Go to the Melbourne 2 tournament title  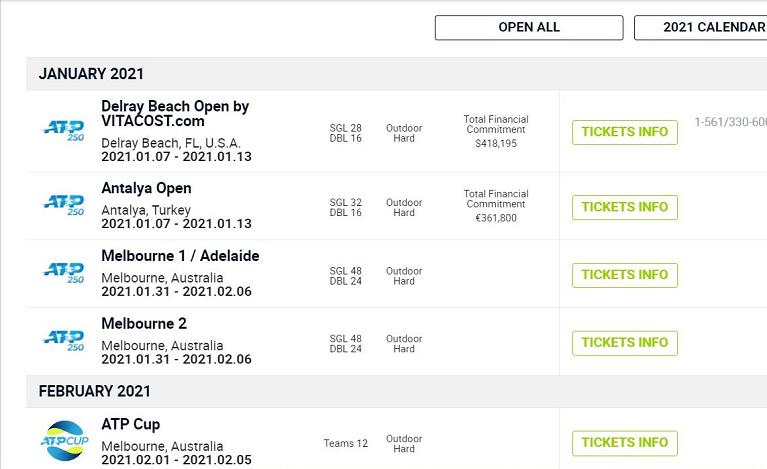[144, 324]
